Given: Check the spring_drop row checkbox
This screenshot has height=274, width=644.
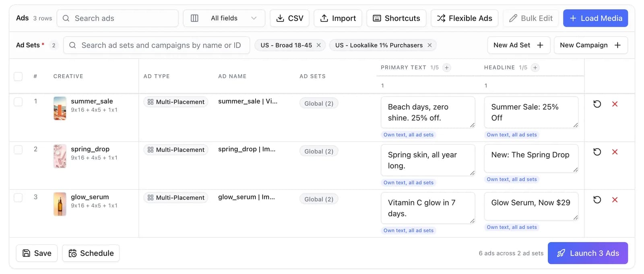Looking at the screenshot, I should pos(18,149).
